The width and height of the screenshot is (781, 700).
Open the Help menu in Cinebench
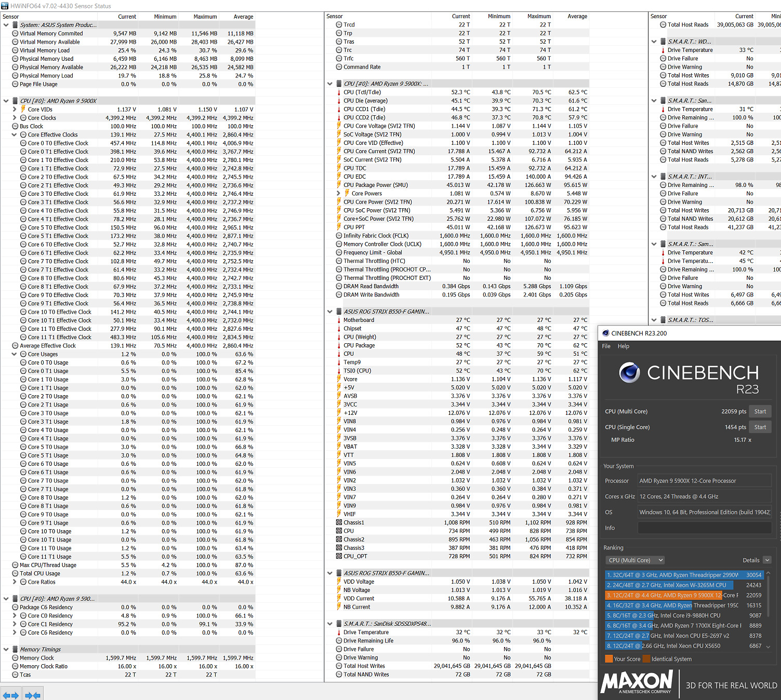(x=624, y=346)
